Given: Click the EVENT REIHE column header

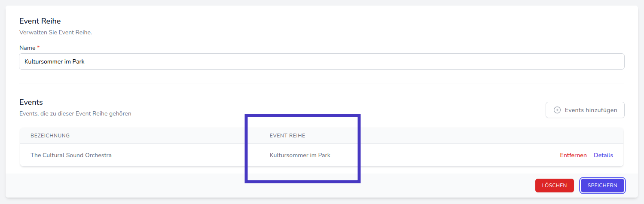Looking at the screenshot, I should coord(287,136).
